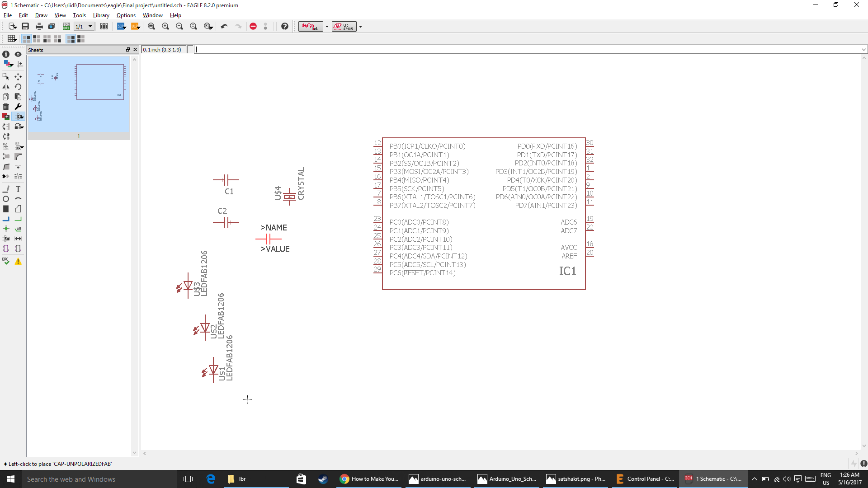Select the Junction tool
Image resolution: width=868 pixels, height=488 pixels.
[x=6, y=229]
